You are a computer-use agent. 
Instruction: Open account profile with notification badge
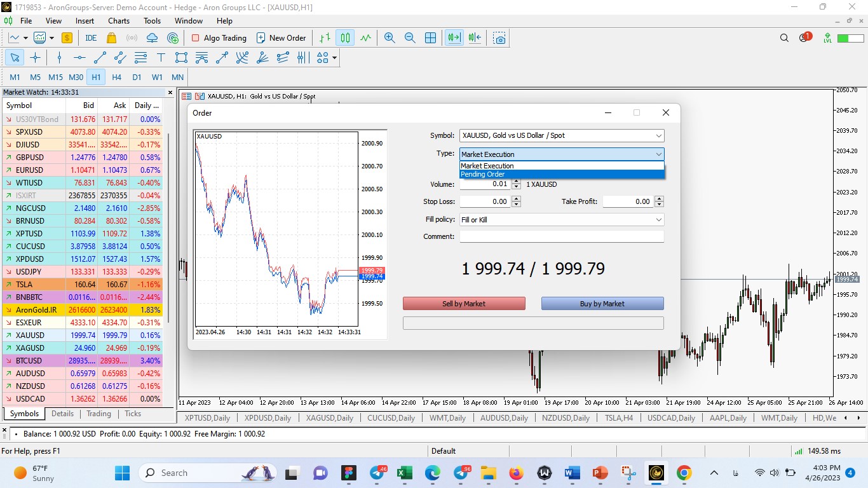[x=804, y=37]
